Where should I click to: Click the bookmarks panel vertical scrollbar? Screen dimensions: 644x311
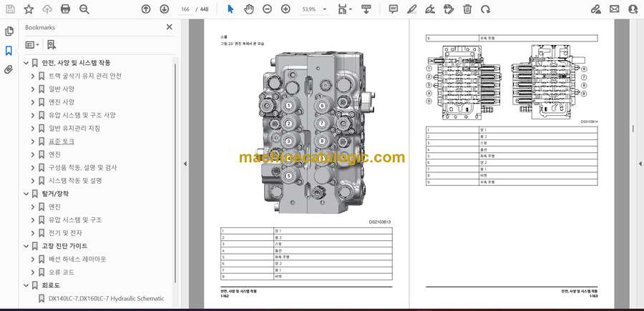(175, 172)
